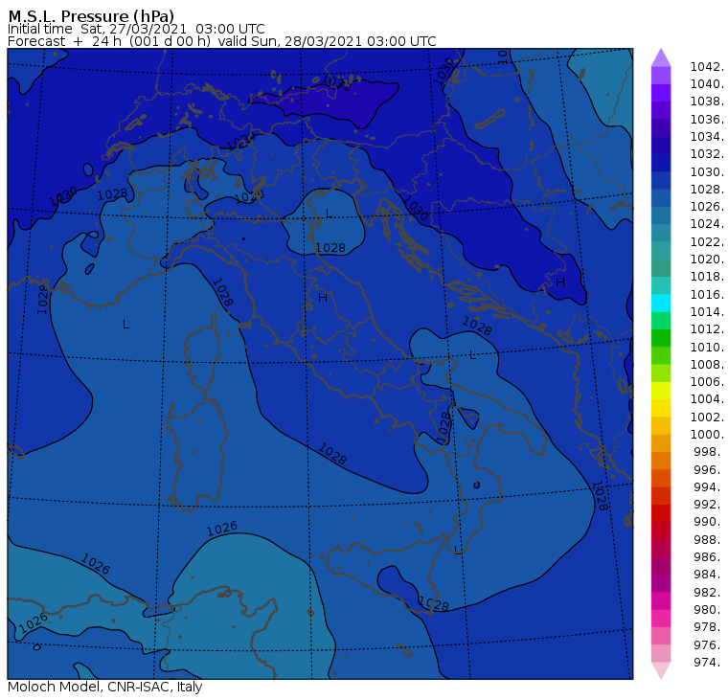Viewport: 728px width, 700px height.
Task: Click the 'Moloch Model, CNR-ISAC, Italy' footer credit
Action: click(105, 687)
